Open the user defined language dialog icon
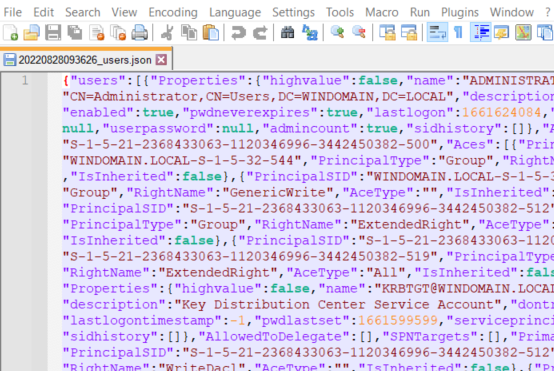Viewport: 554px width, 371px height. point(502,33)
